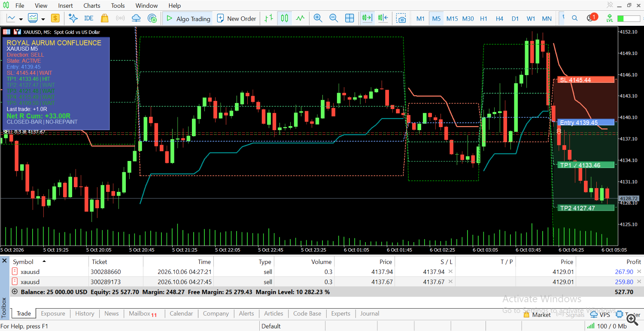Open VPS link in Toolbox bottom bar
This screenshot has height=331, width=644.
(x=600, y=315)
